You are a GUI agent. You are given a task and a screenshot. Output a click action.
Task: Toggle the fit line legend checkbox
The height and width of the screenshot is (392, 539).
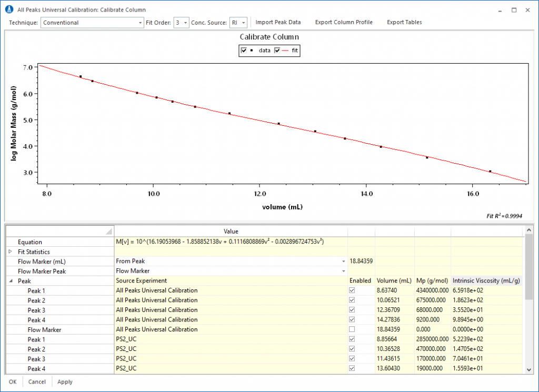[277, 51]
